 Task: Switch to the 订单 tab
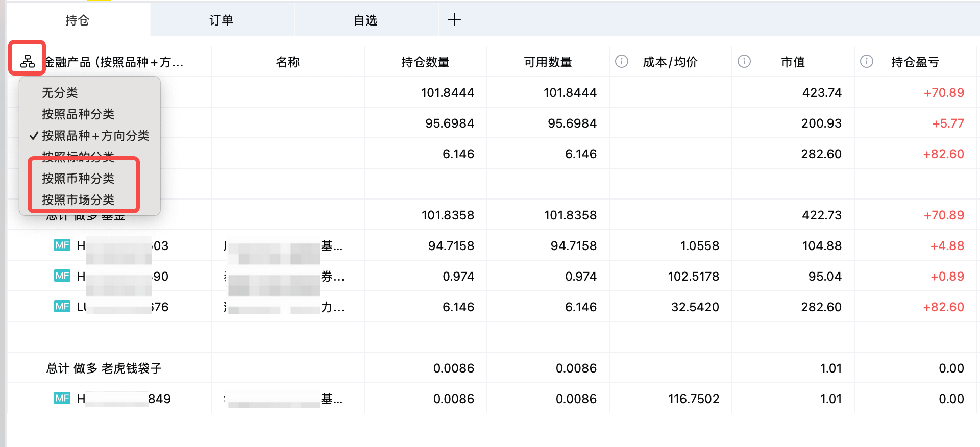point(221,20)
